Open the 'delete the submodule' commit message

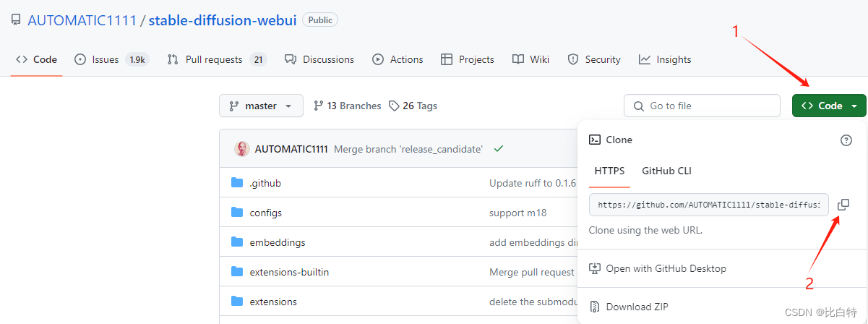pos(533,302)
